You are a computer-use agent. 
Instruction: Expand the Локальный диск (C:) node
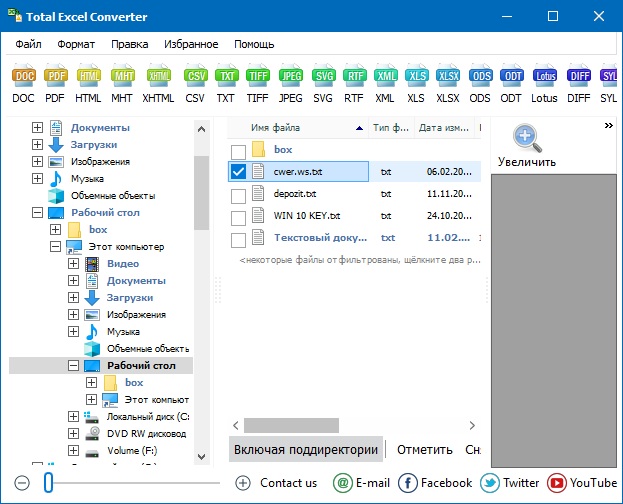tap(73, 417)
